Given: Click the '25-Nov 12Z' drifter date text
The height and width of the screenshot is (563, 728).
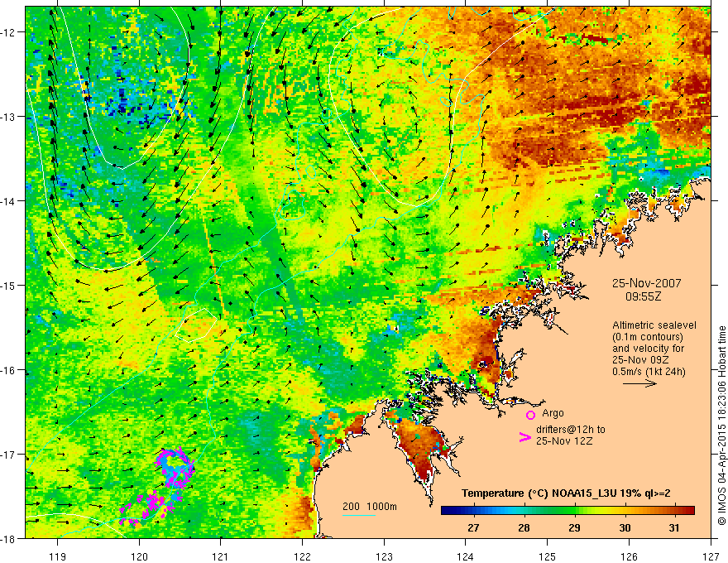Looking at the screenshot, I should [x=564, y=441].
